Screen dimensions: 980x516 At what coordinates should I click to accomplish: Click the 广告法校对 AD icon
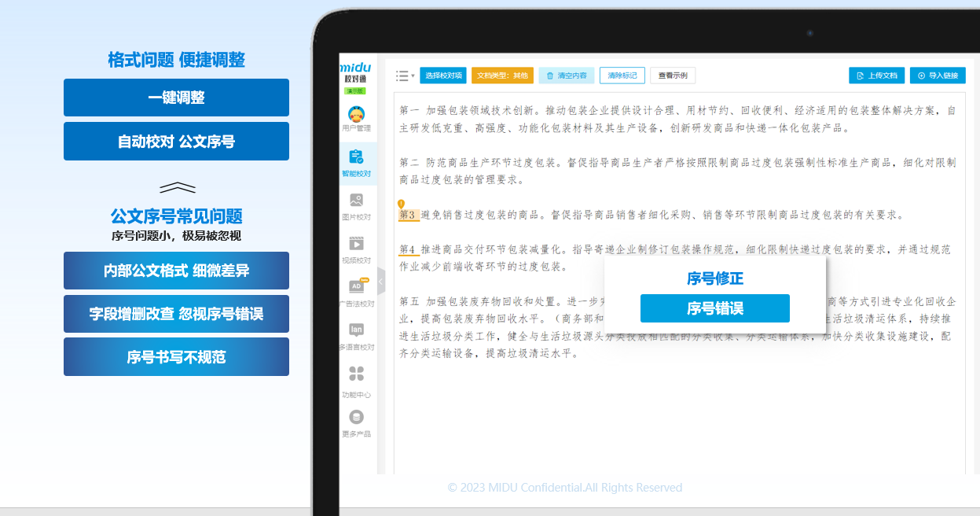(356, 287)
